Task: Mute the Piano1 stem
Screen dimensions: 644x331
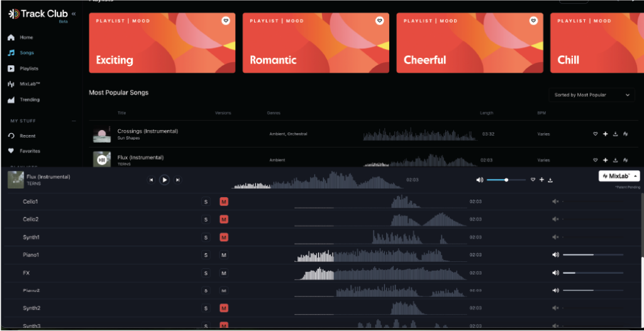Action: pos(224,255)
